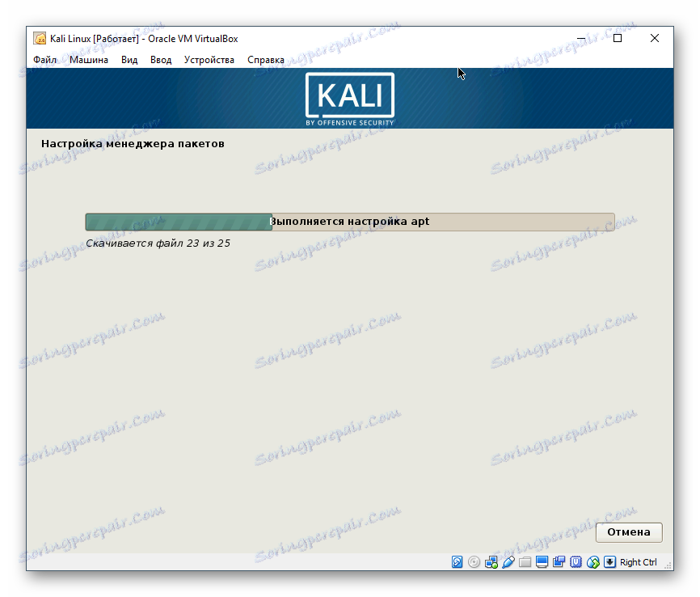Click the Отмена button
Viewport: 700px width, 597px height.
point(629,532)
